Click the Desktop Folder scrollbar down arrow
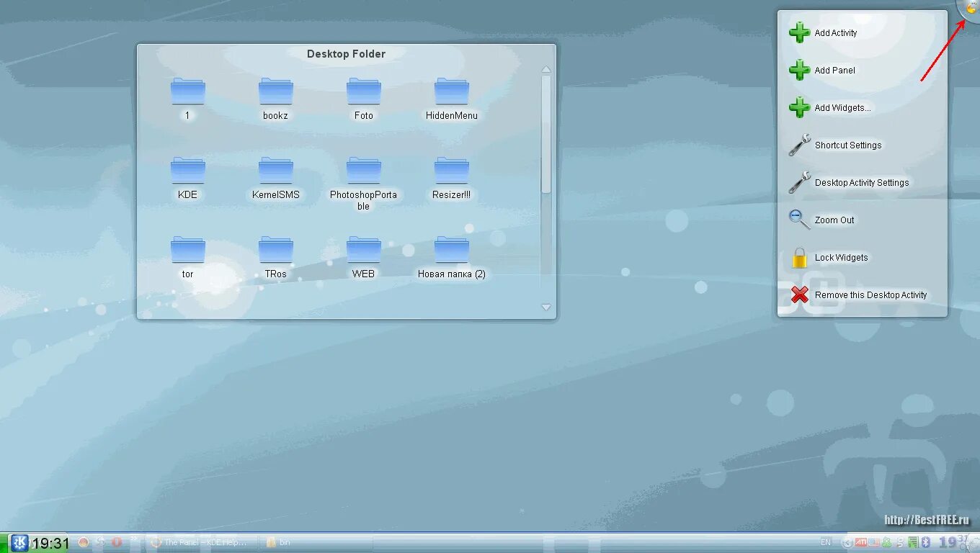This screenshot has height=553, width=980. click(x=546, y=307)
